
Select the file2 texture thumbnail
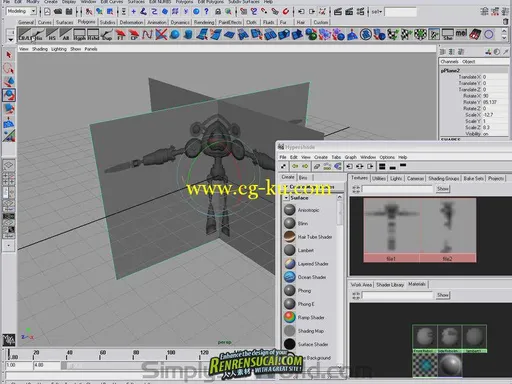tap(448, 230)
